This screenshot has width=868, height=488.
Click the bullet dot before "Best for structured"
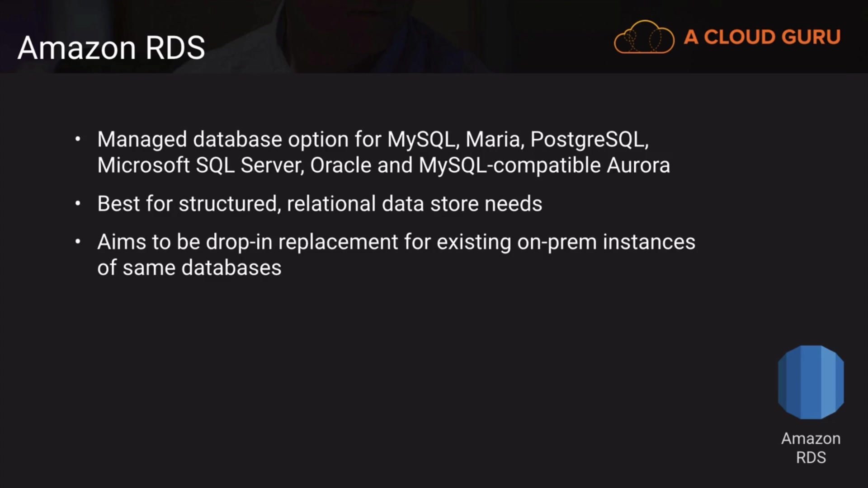click(78, 204)
